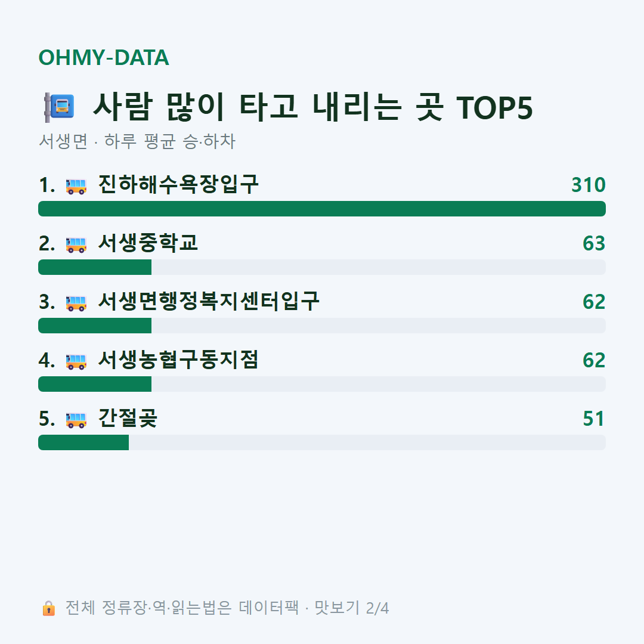The image size is (644, 644).
Task: Click the footer text 전체 정류장 데이터팩 맛보기
Action: pyautogui.click(x=227, y=608)
